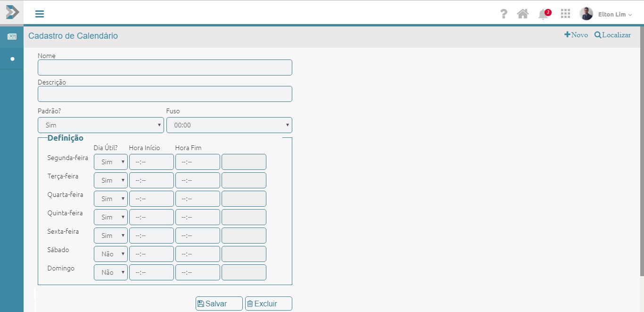Click the sidebar dot icon
This screenshot has height=312, width=644.
pyautogui.click(x=12, y=59)
